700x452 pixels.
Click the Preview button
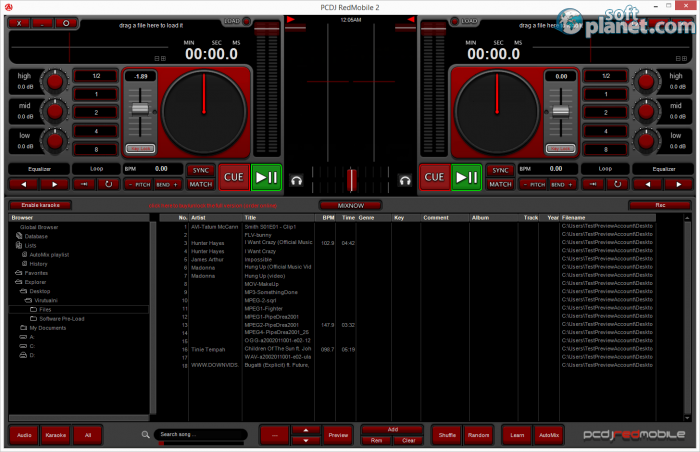click(x=338, y=435)
